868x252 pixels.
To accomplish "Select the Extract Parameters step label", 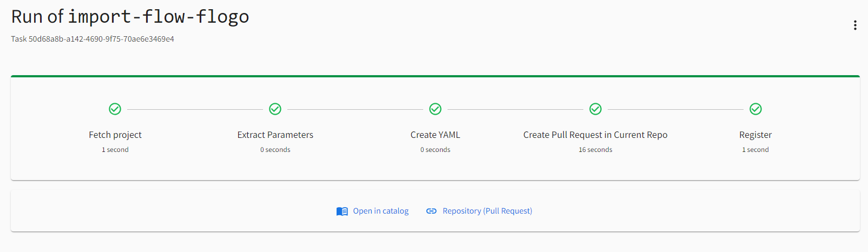I will 275,135.
